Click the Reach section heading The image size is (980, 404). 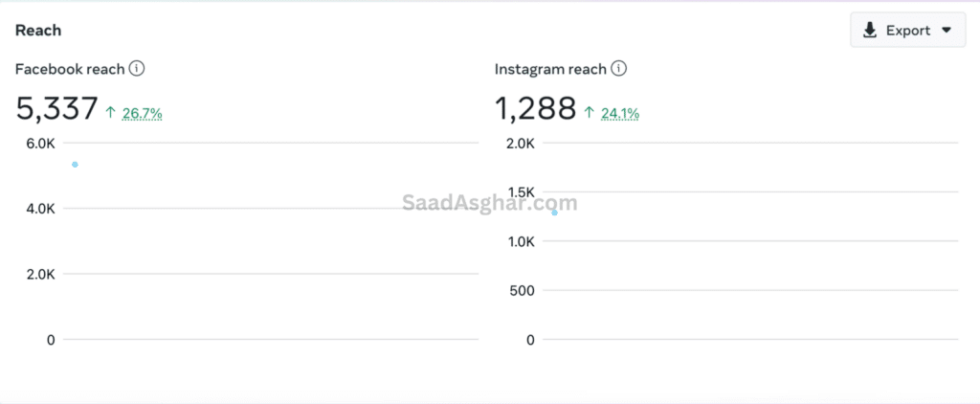(x=38, y=30)
